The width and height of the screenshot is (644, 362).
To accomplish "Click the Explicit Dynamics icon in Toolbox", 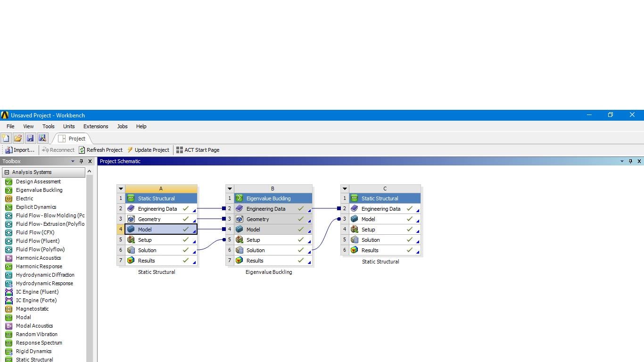I will coord(8,207).
